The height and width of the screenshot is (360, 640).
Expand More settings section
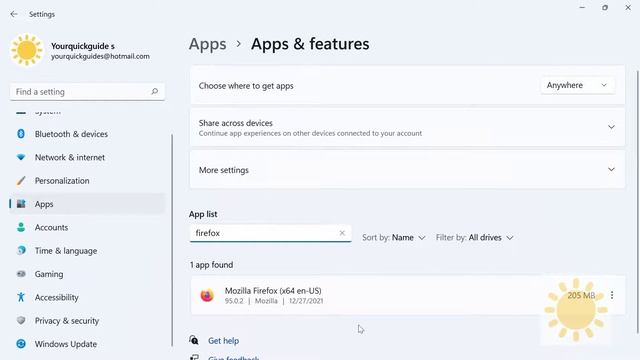click(407, 170)
